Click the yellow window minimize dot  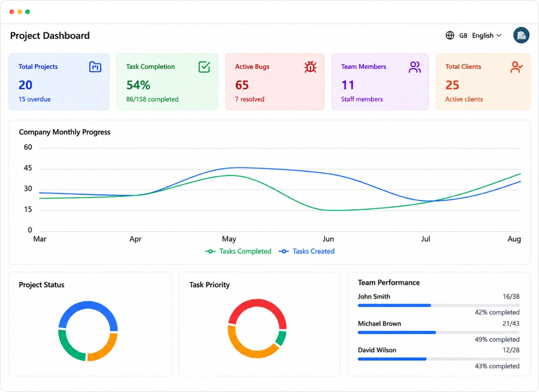point(20,12)
